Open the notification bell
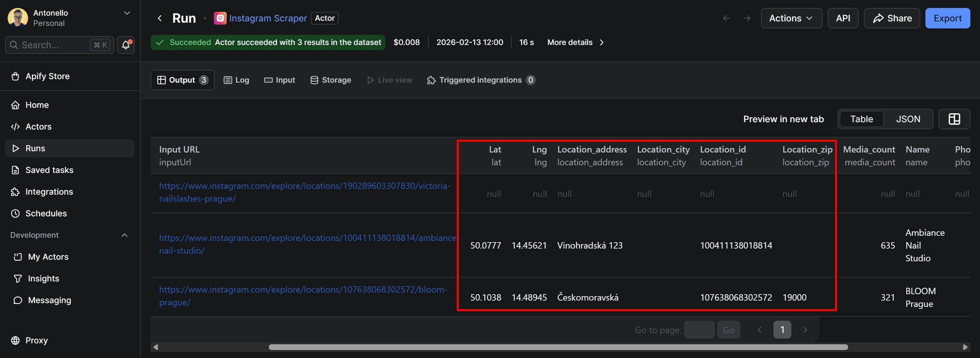 [x=125, y=45]
